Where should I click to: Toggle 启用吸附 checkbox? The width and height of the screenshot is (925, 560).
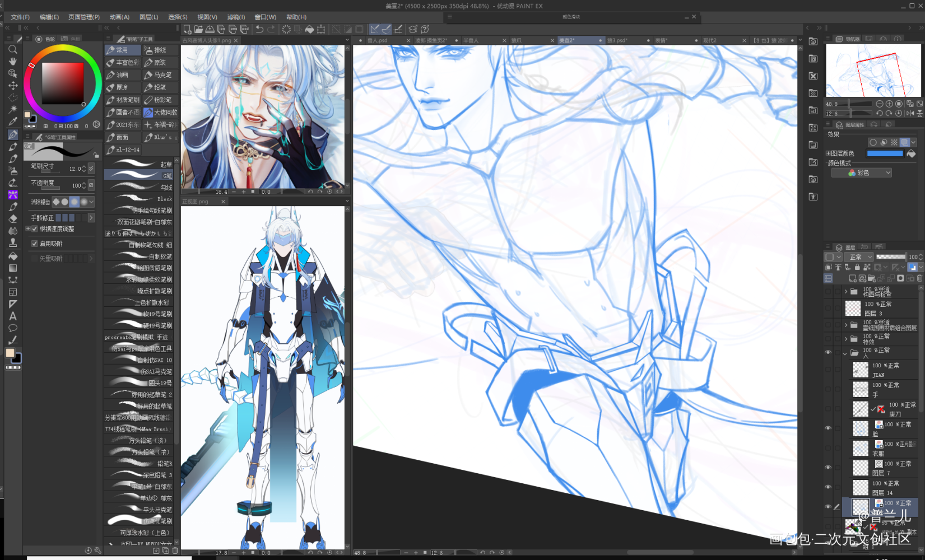tap(35, 244)
